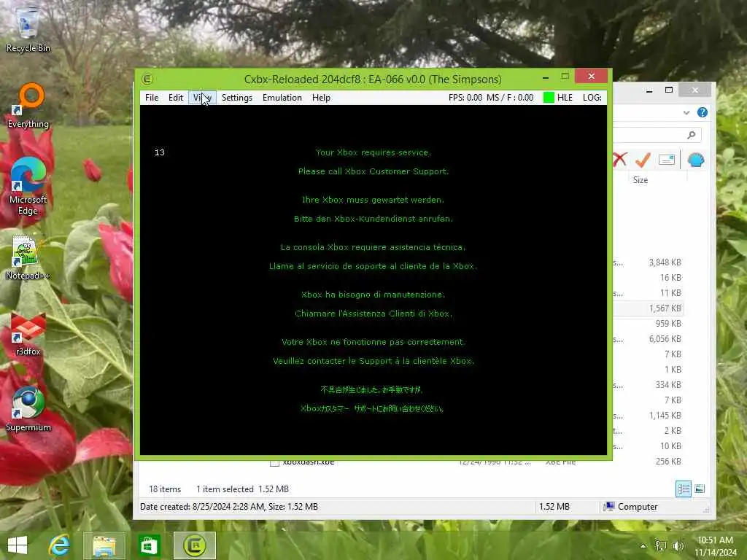Show hidden tray icons arrow
The height and width of the screenshot is (560, 747).
(x=643, y=546)
